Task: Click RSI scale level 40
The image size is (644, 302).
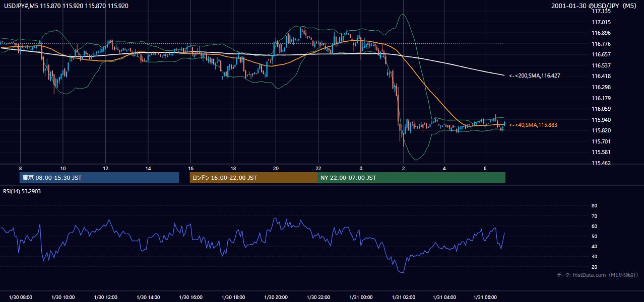Action: click(594, 246)
